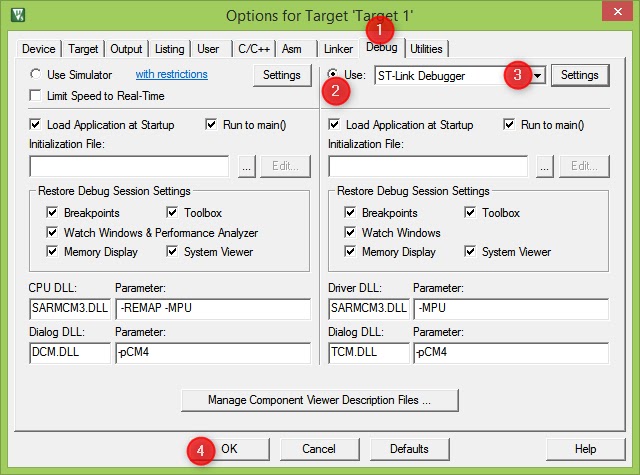Select the Debug tab
This screenshot has height=475, width=640.
point(382,48)
